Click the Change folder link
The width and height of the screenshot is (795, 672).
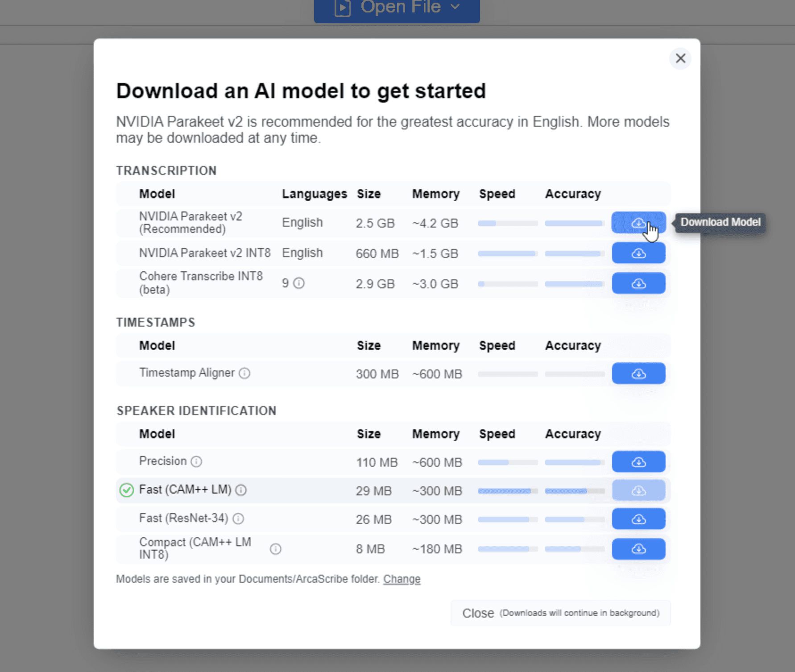[x=402, y=579]
